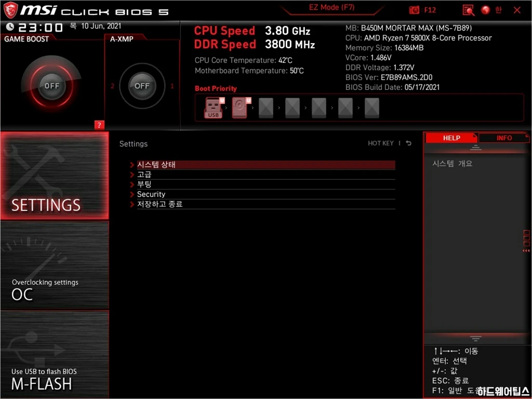
Task: Go back using the return arrow icon
Action: pos(408,143)
